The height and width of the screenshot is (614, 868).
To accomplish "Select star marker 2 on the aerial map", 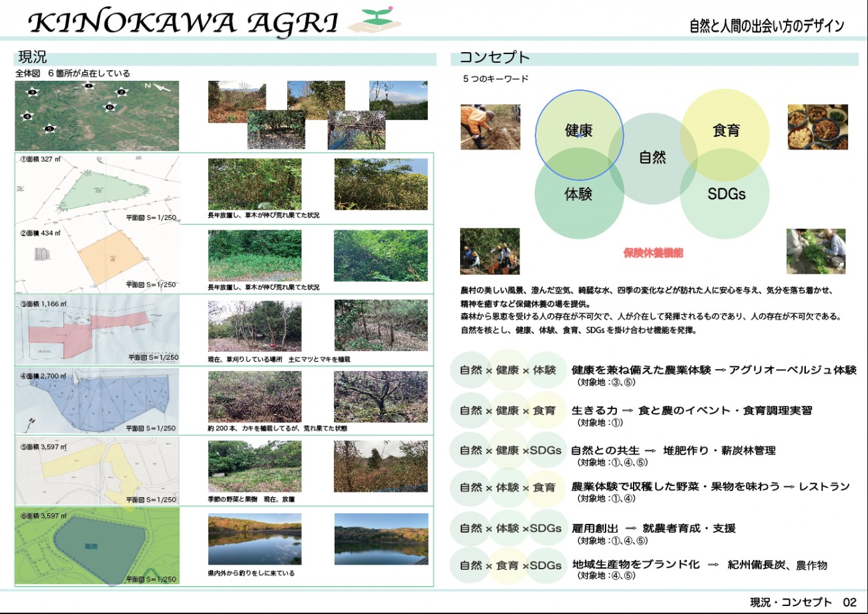I will coord(122,92).
